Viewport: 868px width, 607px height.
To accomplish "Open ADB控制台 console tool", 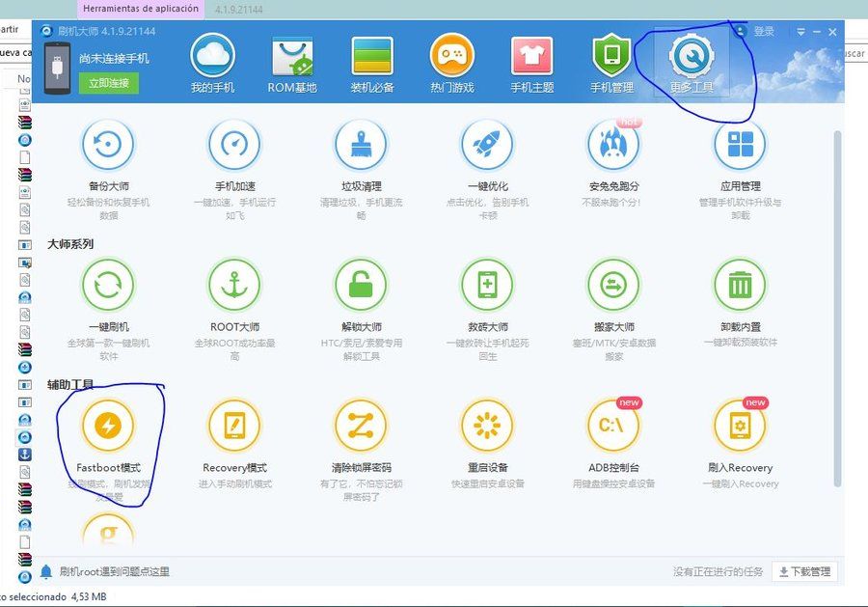I will point(614,426).
